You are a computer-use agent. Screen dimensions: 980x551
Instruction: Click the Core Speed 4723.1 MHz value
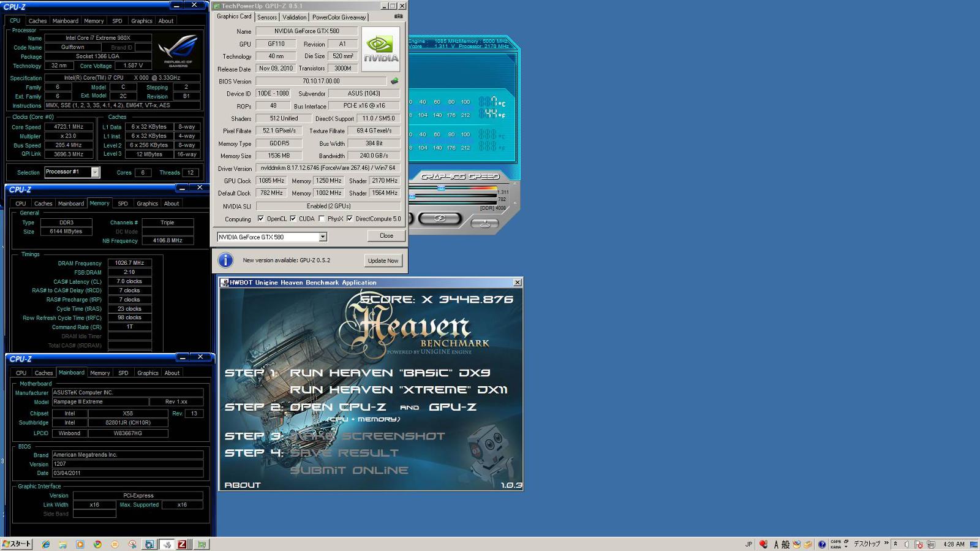(x=69, y=127)
